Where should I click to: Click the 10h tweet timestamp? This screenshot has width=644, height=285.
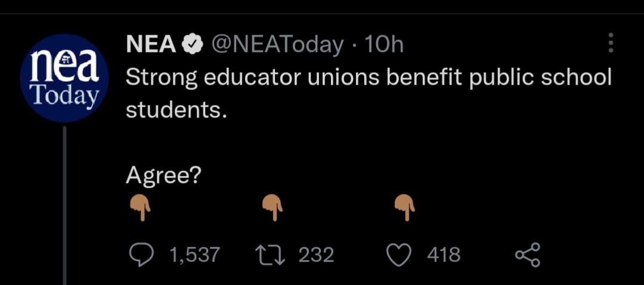pyautogui.click(x=383, y=44)
